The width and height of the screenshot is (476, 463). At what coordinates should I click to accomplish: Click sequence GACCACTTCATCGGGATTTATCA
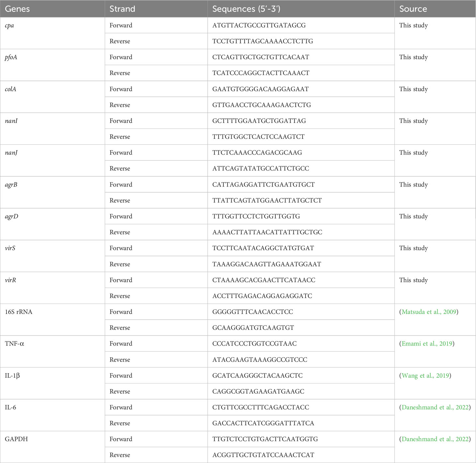pos(263,423)
